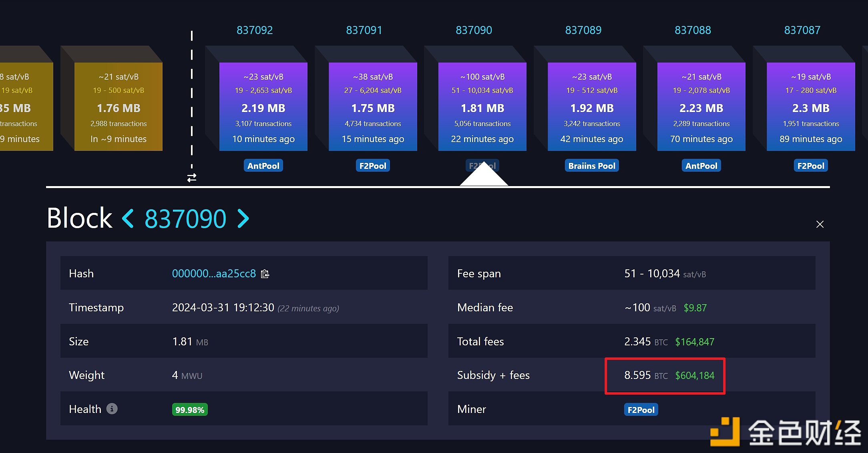Click the F2Pool badge under block 837087
Image resolution: width=868 pixels, height=453 pixels.
click(811, 166)
